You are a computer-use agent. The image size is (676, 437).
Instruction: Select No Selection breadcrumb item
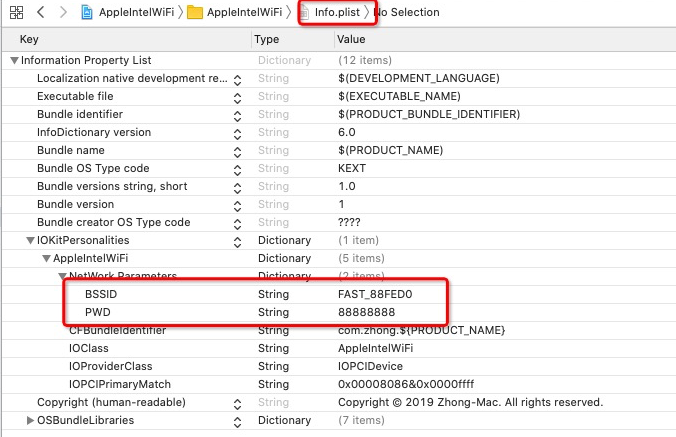[x=406, y=13]
